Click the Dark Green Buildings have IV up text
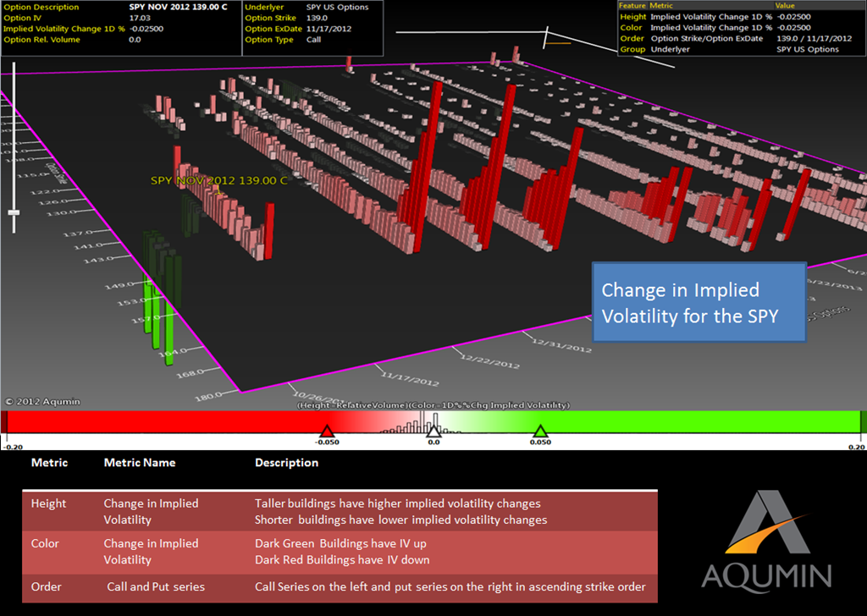867x616 pixels. click(340, 543)
